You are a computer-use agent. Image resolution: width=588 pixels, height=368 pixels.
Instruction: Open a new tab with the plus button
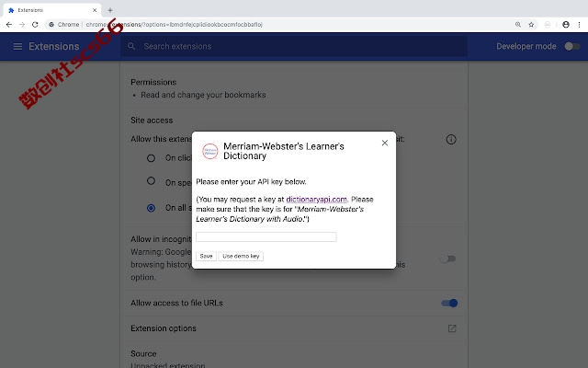tap(110, 10)
